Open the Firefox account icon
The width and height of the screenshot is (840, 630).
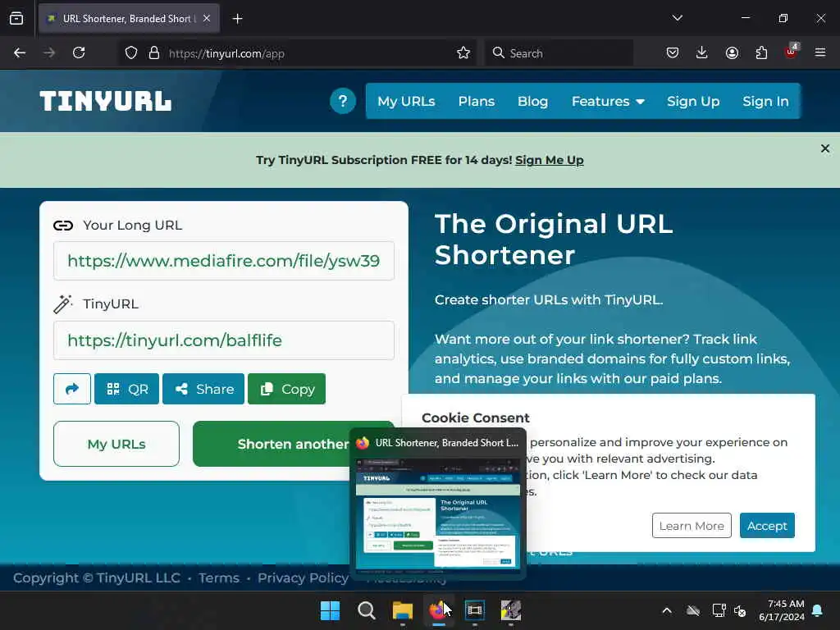732,53
